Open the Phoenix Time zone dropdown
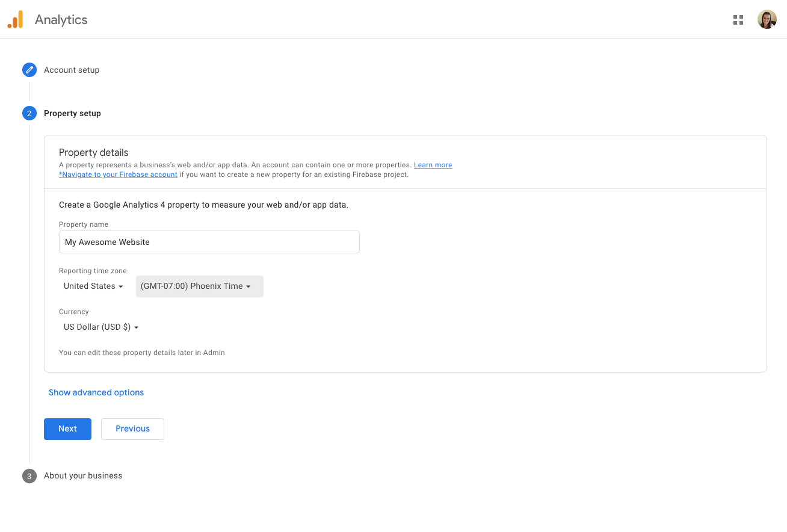The image size is (787, 532). (x=200, y=286)
